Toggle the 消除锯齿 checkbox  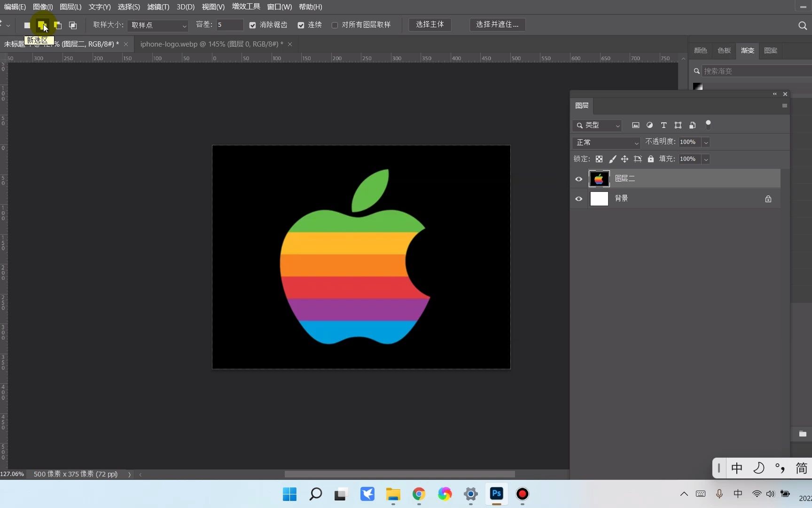click(x=253, y=25)
